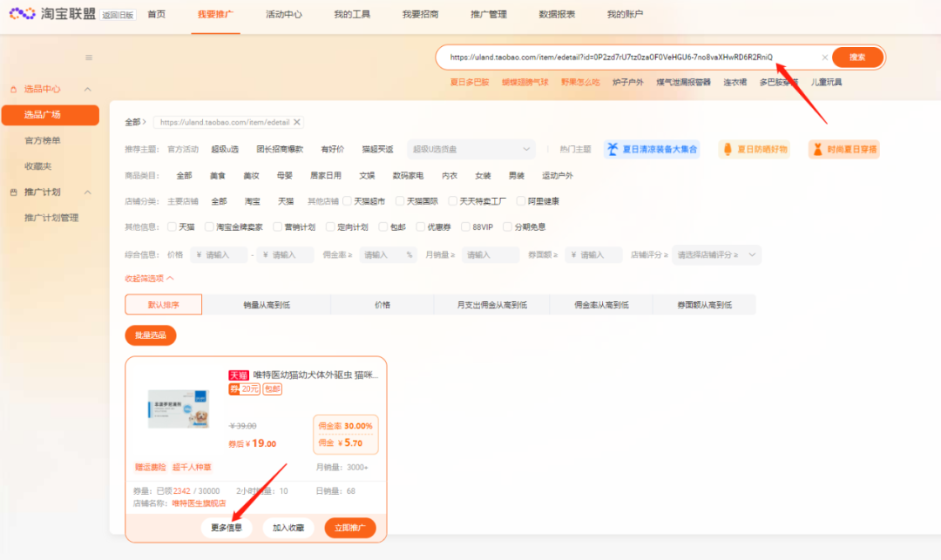Open the 店铺评分 dropdown
Image resolution: width=941 pixels, height=560 pixels.
click(x=716, y=255)
